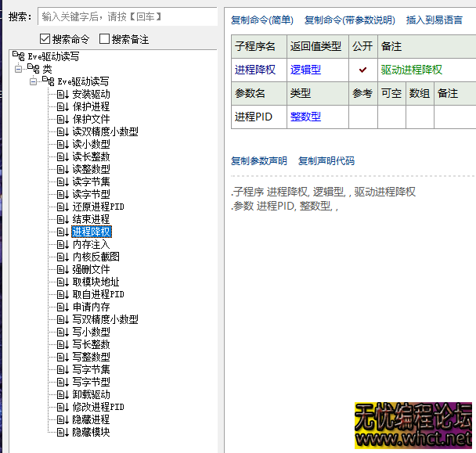Focus the search keyword input field

coord(127,16)
